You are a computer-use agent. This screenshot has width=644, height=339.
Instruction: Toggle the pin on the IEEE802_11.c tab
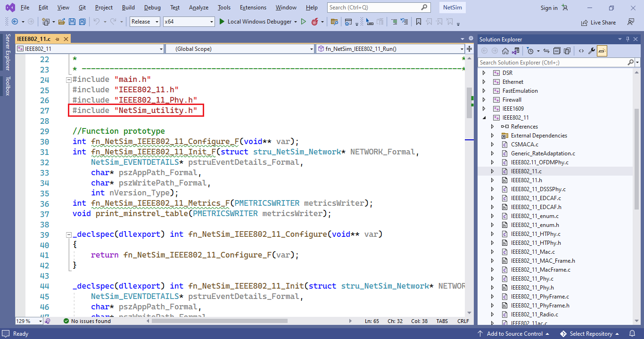(57, 39)
